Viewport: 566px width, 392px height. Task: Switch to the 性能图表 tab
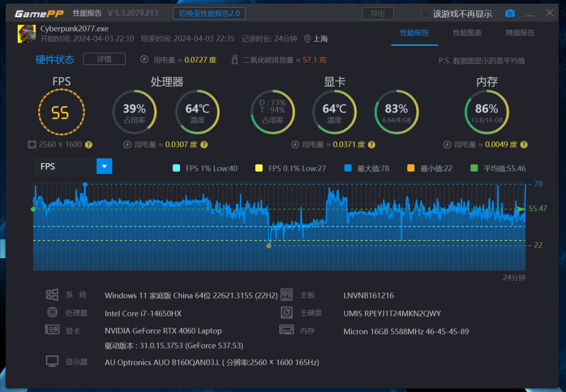(467, 33)
